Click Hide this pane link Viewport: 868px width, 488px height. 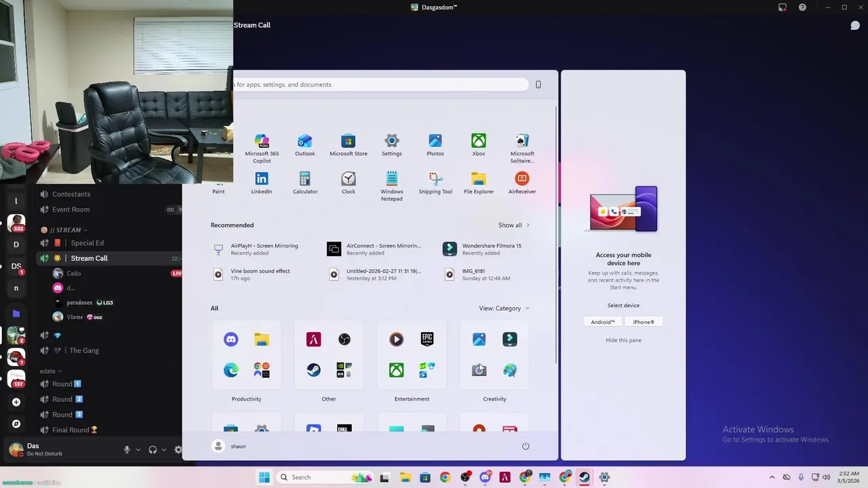[623, 340]
